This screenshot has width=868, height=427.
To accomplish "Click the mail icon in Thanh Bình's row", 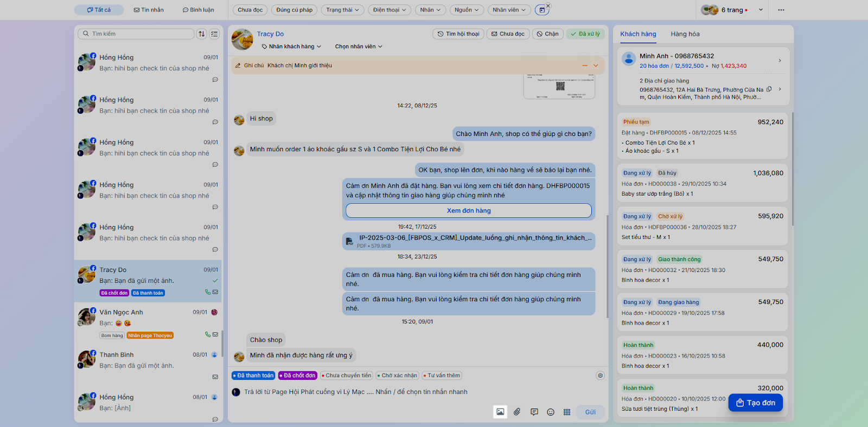I will click(x=215, y=377).
